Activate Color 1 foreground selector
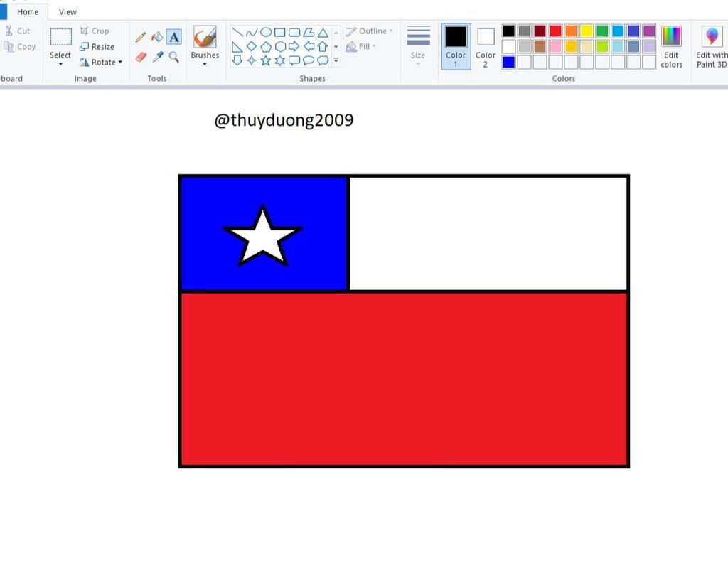The image size is (728, 568). 456,46
